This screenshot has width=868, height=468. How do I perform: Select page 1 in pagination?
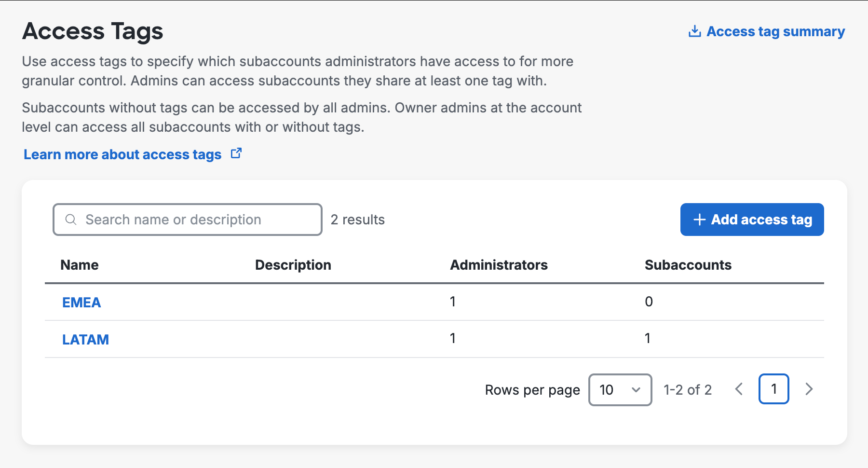coord(773,389)
